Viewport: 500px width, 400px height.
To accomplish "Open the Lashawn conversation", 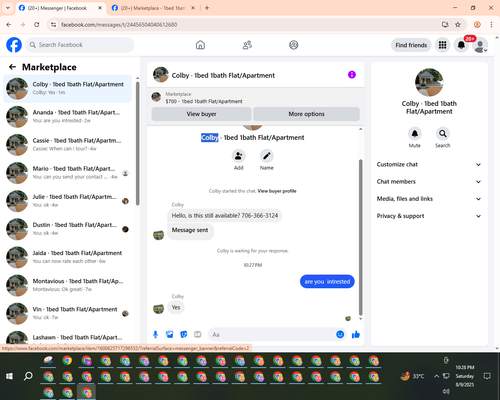I will (67, 337).
